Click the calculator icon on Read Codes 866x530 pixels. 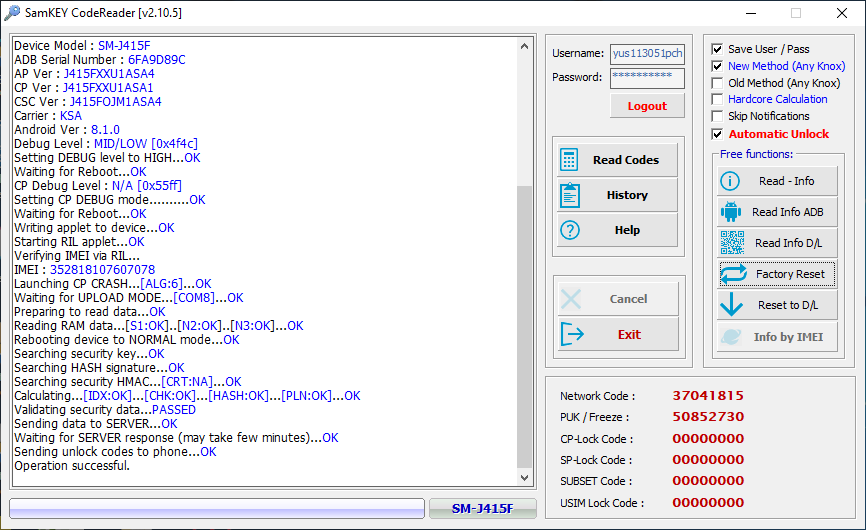[569, 160]
